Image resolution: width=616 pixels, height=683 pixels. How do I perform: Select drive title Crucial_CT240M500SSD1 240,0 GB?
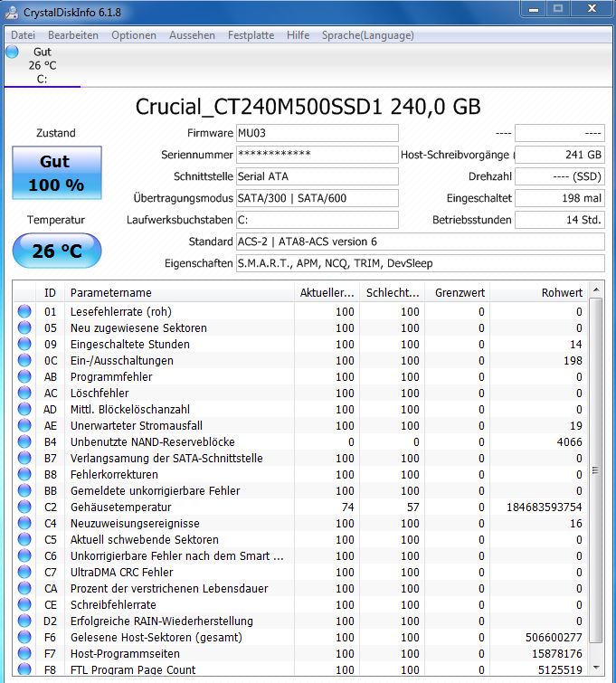coord(308,107)
